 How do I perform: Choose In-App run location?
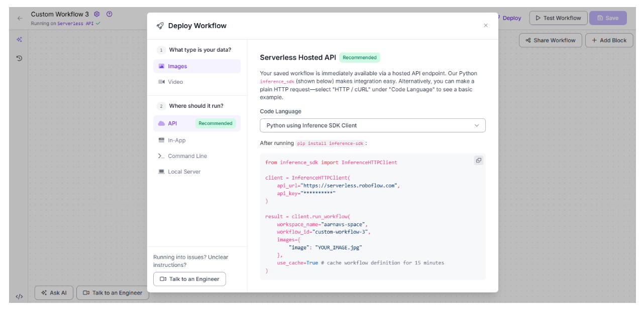click(197, 140)
